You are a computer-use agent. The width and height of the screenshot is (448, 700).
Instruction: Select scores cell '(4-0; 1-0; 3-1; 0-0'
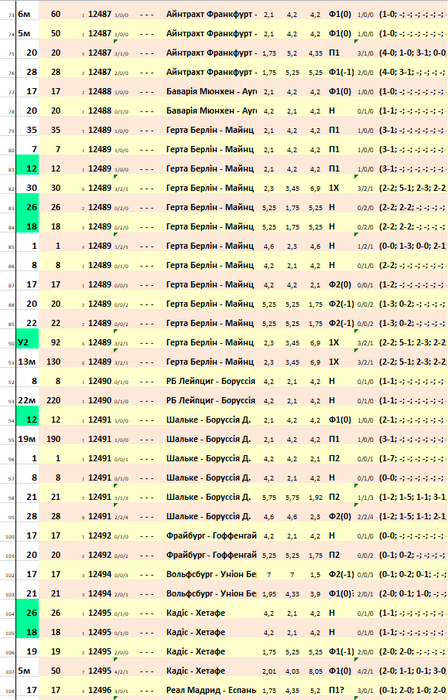tap(413, 53)
